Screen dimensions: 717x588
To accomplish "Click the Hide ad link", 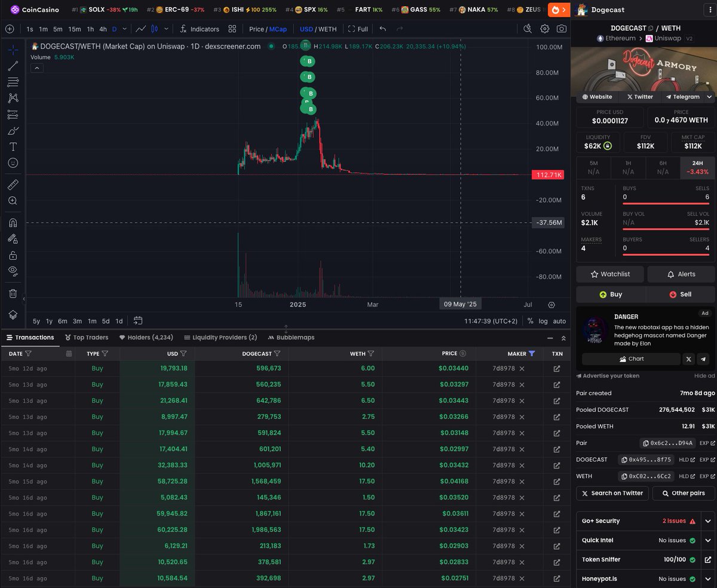I will click(704, 376).
